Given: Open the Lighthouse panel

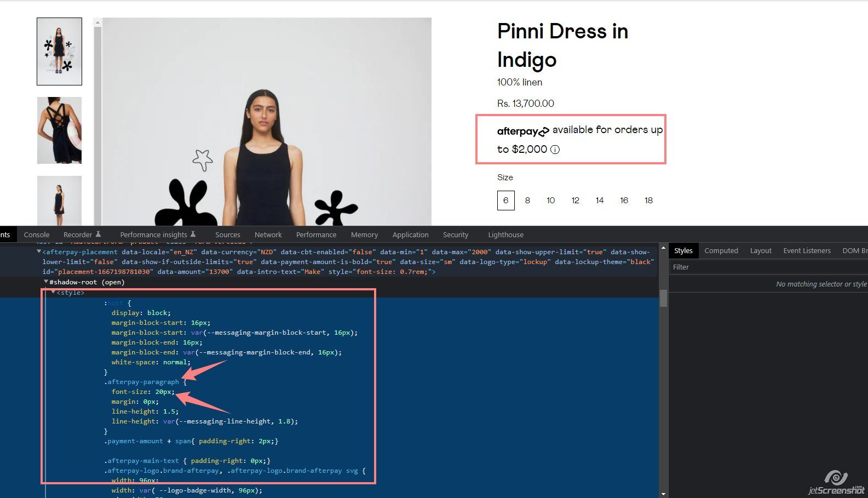Looking at the screenshot, I should [505, 234].
